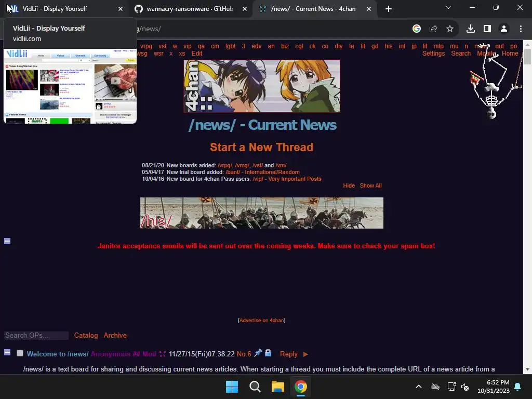
Task: Open the Chrome profile avatar
Action: [504, 29]
